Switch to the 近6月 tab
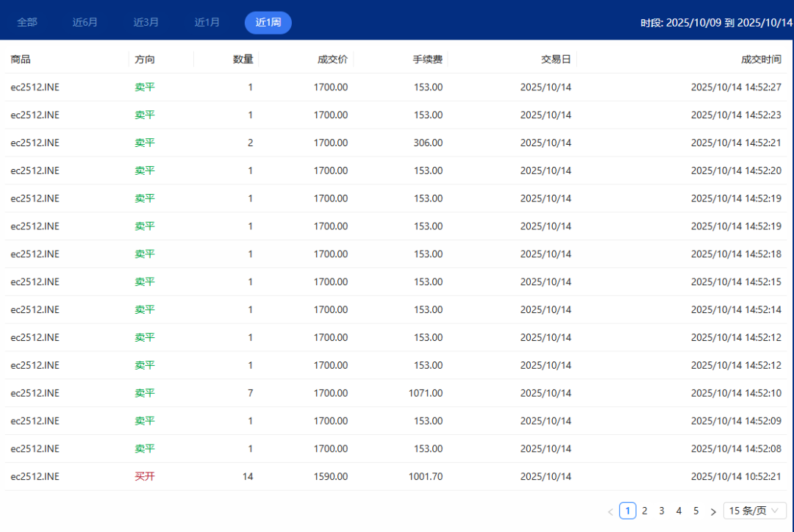Image resolution: width=794 pixels, height=532 pixels. tap(85, 22)
